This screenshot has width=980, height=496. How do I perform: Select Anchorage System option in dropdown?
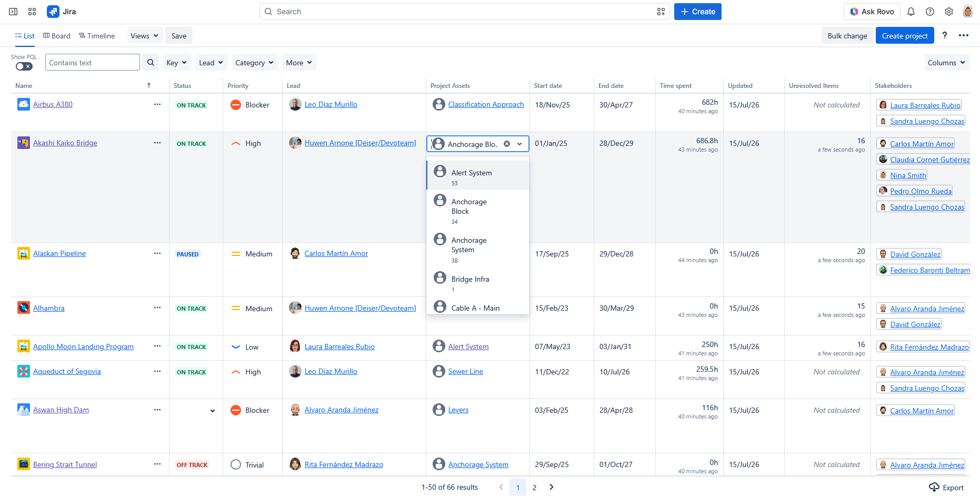click(478, 247)
